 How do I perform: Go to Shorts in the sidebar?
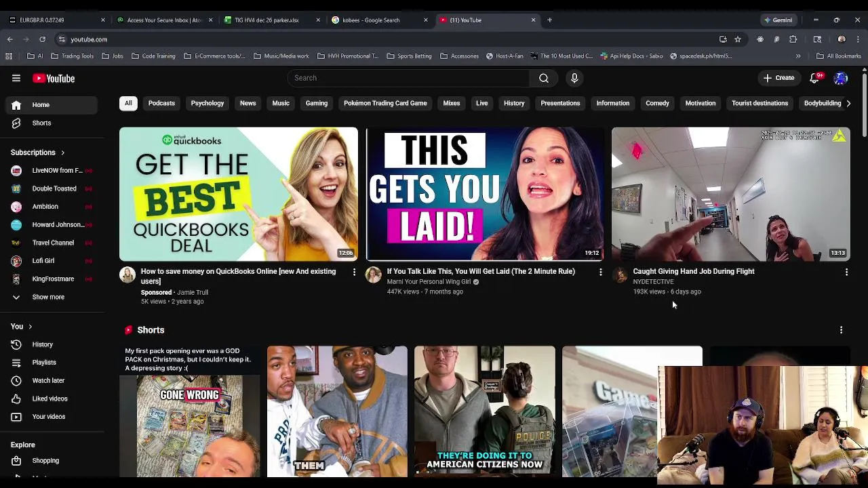(x=52, y=123)
